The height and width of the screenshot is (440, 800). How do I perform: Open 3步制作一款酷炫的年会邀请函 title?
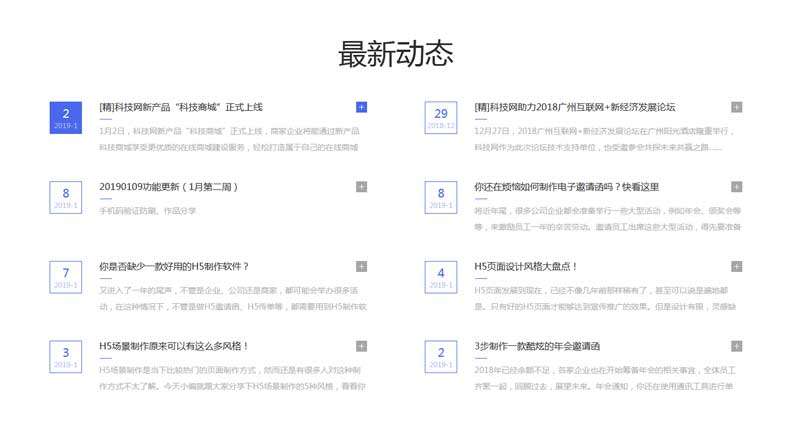pyautogui.click(x=537, y=347)
